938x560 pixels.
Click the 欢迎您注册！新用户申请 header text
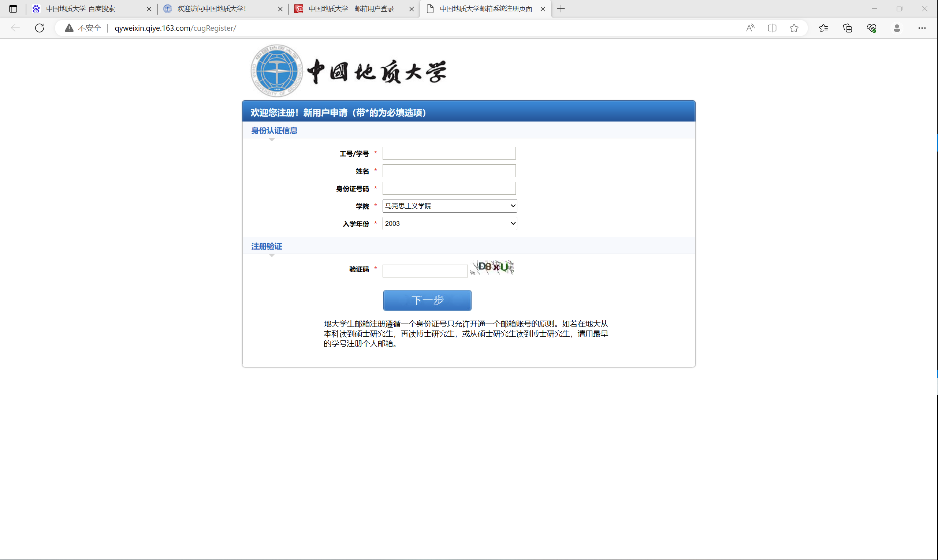338,112
